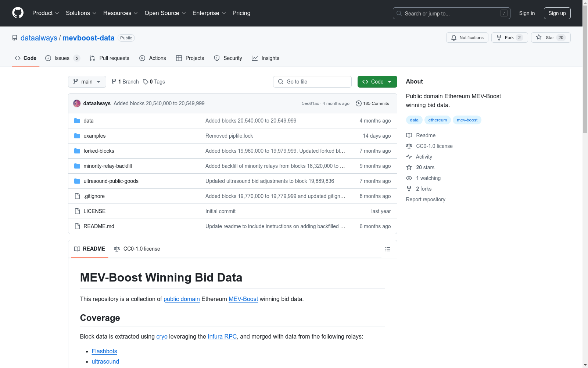Click the pulse icon beside Activity
This screenshot has height=368, width=588.
tap(409, 157)
